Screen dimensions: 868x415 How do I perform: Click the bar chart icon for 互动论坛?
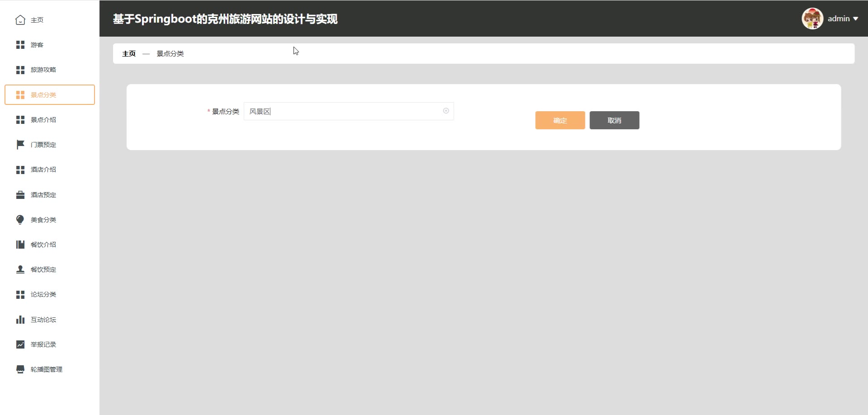tap(20, 320)
